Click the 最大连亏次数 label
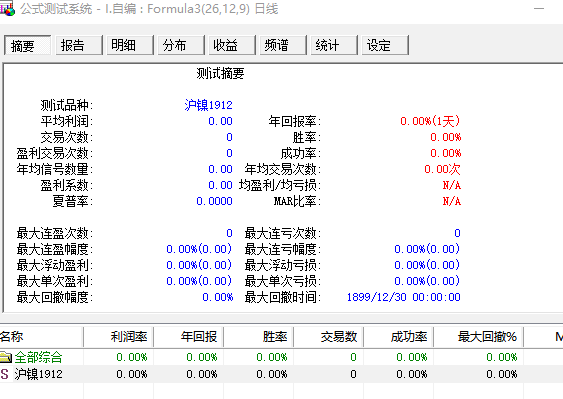 pos(283,233)
